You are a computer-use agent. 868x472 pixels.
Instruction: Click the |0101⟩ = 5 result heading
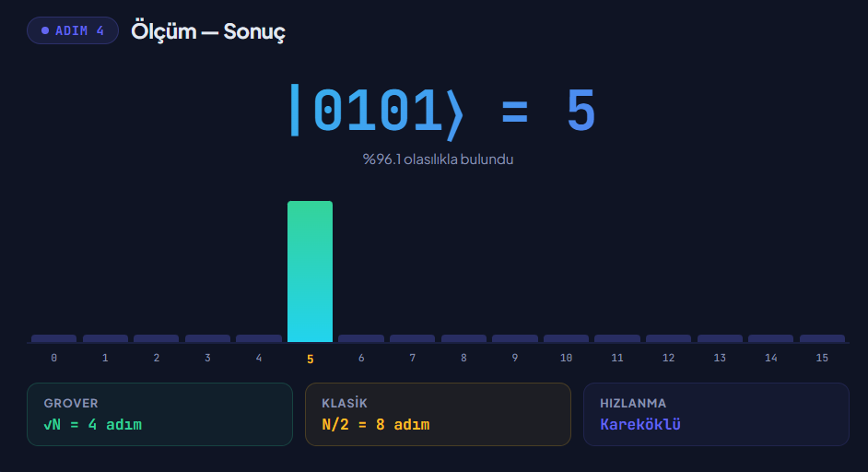tap(442, 112)
